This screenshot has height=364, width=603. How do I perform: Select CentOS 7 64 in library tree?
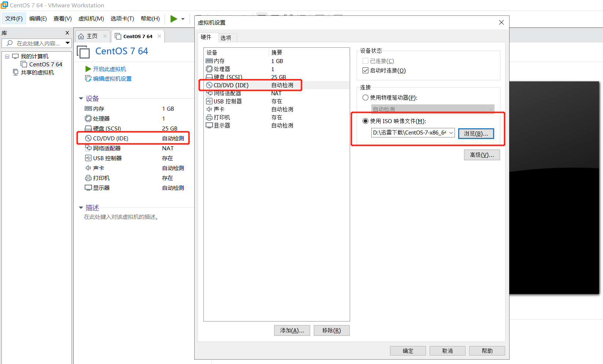coord(45,64)
